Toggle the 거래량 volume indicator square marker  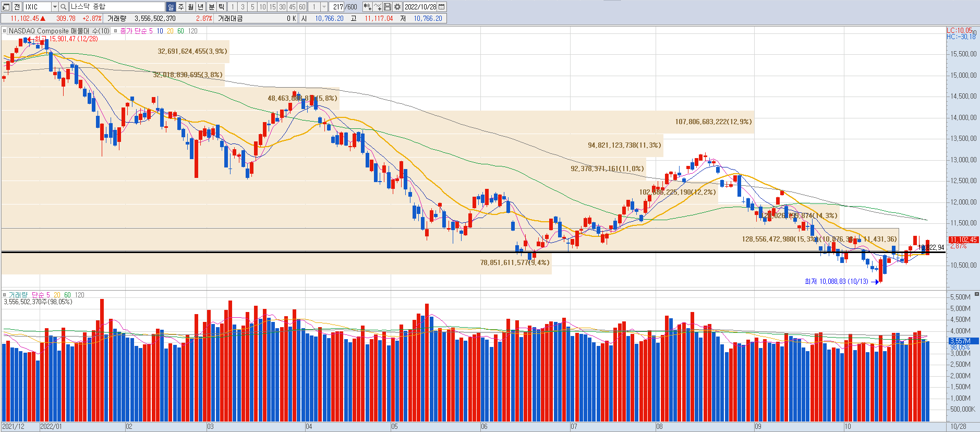pos(4,295)
